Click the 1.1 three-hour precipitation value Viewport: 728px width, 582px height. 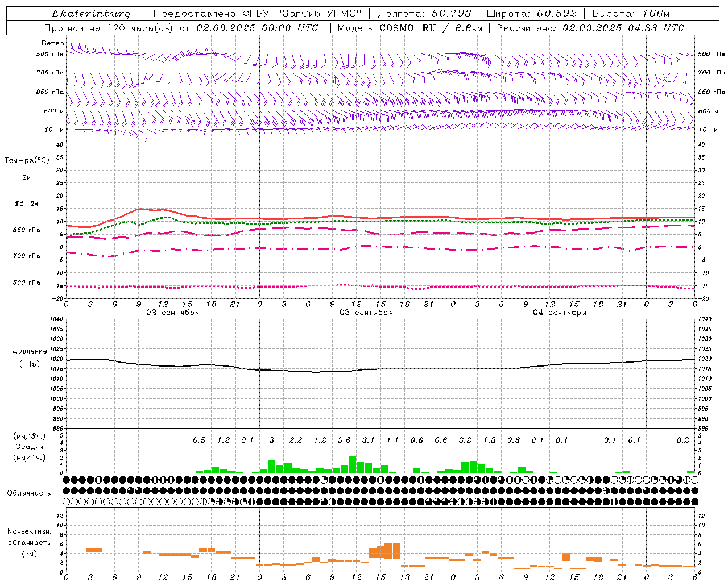tap(392, 440)
